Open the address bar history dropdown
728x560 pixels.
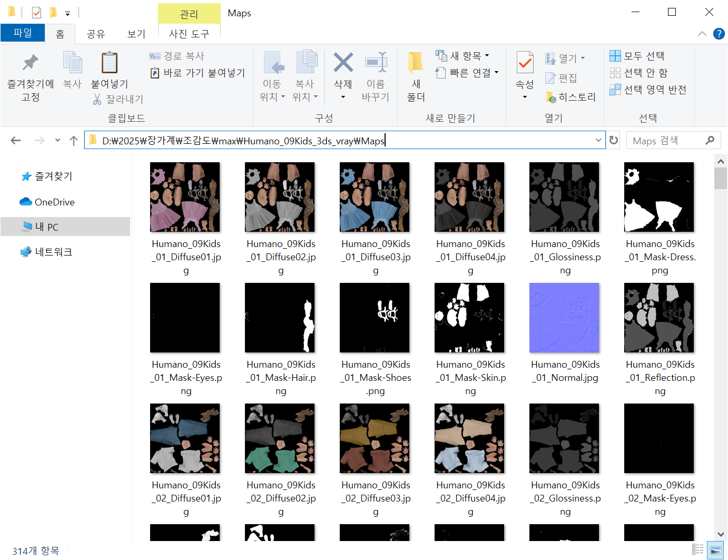tap(598, 140)
